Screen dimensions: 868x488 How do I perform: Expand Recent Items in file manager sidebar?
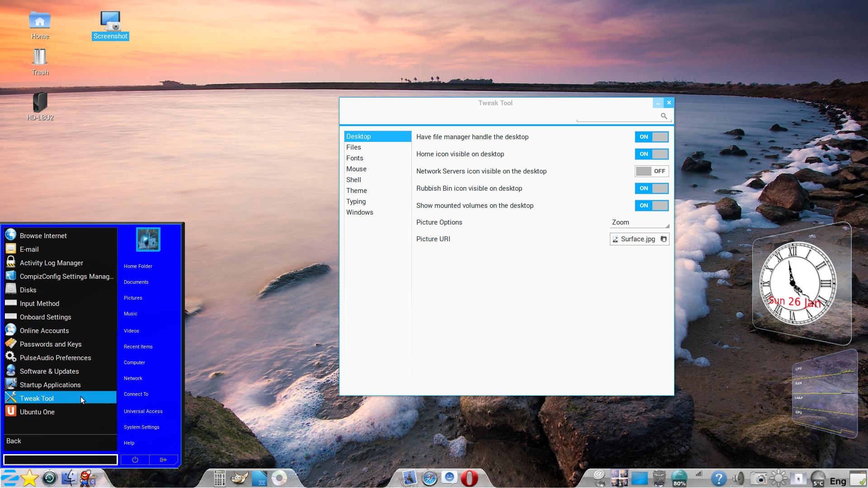[x=138, y=346]
